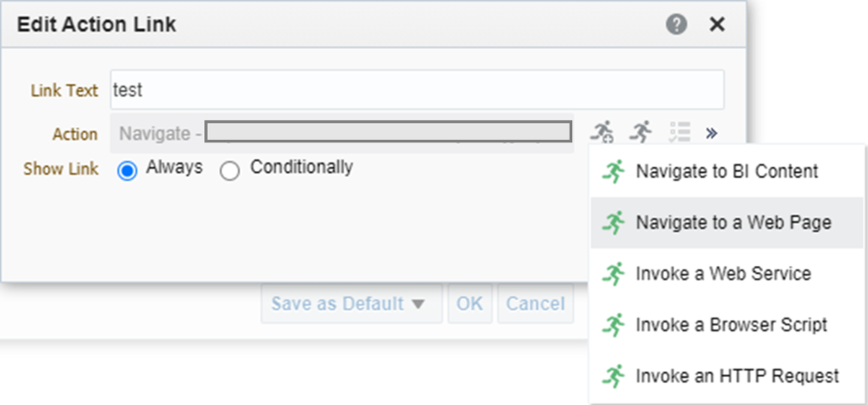The width and height of the screenshot is (868, 405).
Task: Open the Save as Default dropdown arrow
Action: [x=418, y=303]
